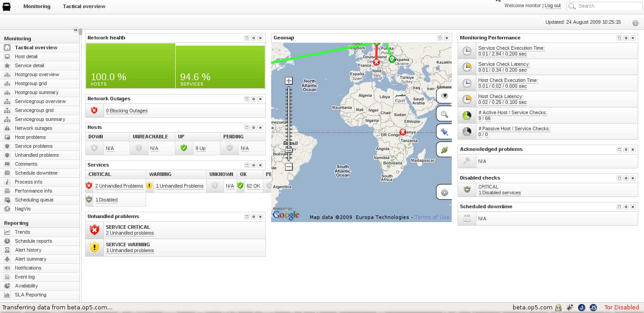Viewport: 644px width, 313px height.
Task: Collapse the Acknowledged problems widget
Action: (x=619, y=150)
